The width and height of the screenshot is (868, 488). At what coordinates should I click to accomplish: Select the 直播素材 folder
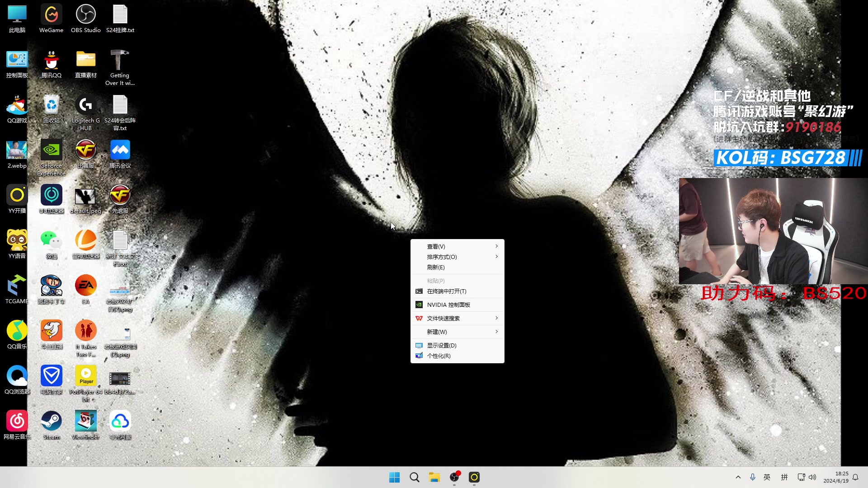[x=85, y=64]
